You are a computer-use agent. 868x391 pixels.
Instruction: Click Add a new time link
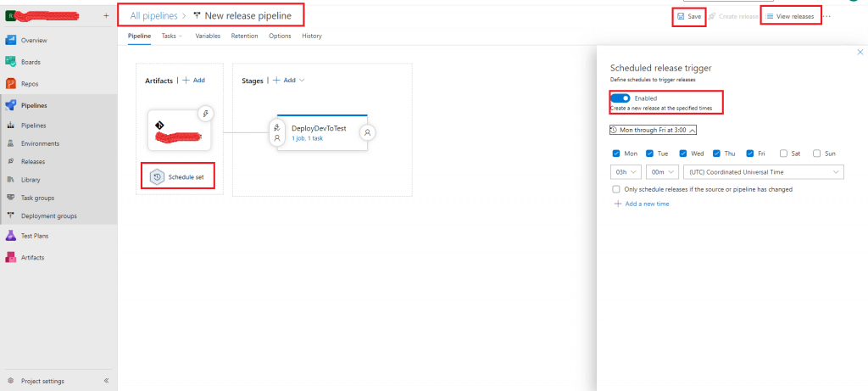pos(642,204)
